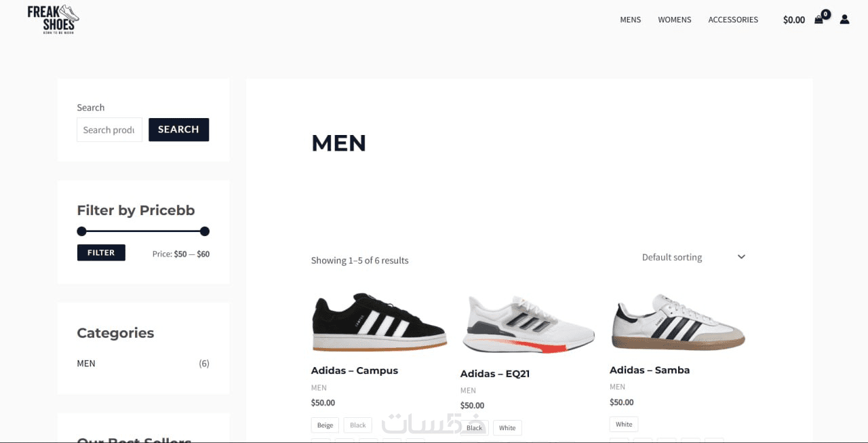Open the Default sorting dropdown
The width and height of the screenshot is (868, 443).
[x=693, y=257]
